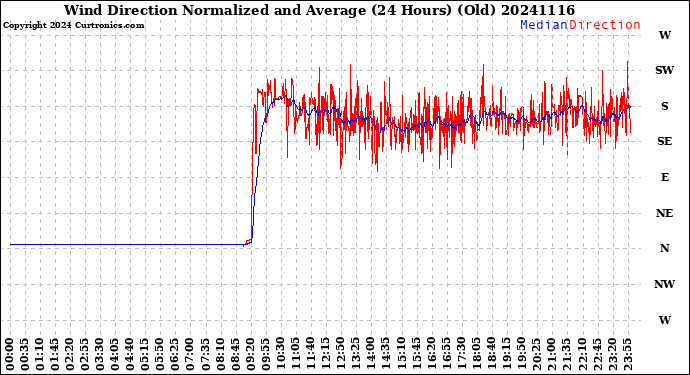Click the 05:50 time axis label
The width and height of the screenshot is (690, 375).
[x=160, y=354]
